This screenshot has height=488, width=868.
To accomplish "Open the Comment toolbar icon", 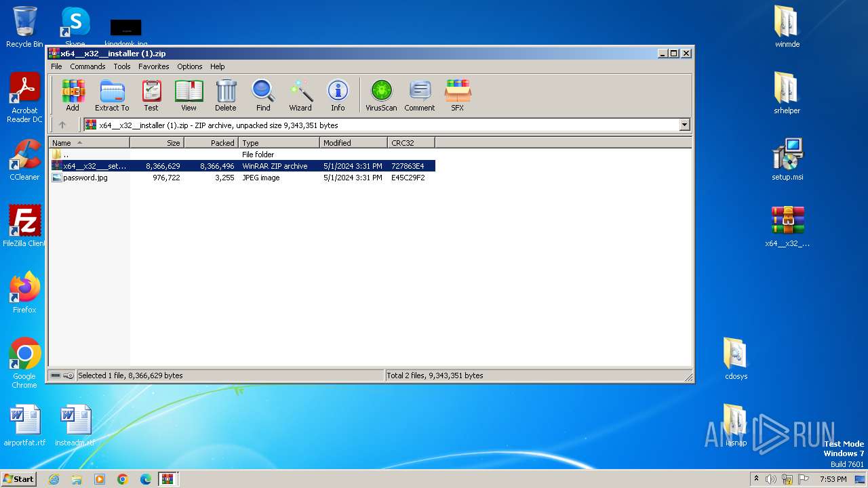I will (420, 95).
